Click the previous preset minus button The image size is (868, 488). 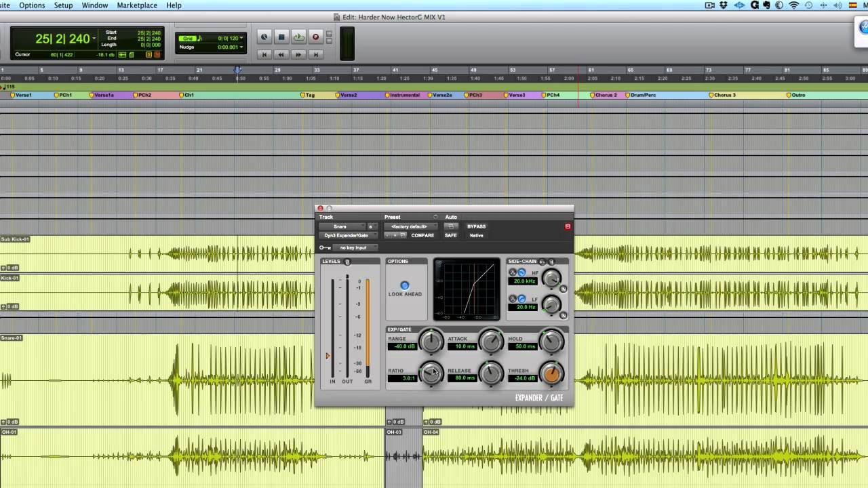[x=388, y=235]
